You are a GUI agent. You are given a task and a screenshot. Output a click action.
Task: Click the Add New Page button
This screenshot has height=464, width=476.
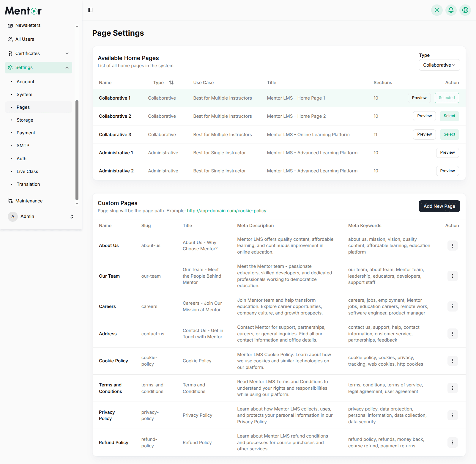(x=439, y=206)
